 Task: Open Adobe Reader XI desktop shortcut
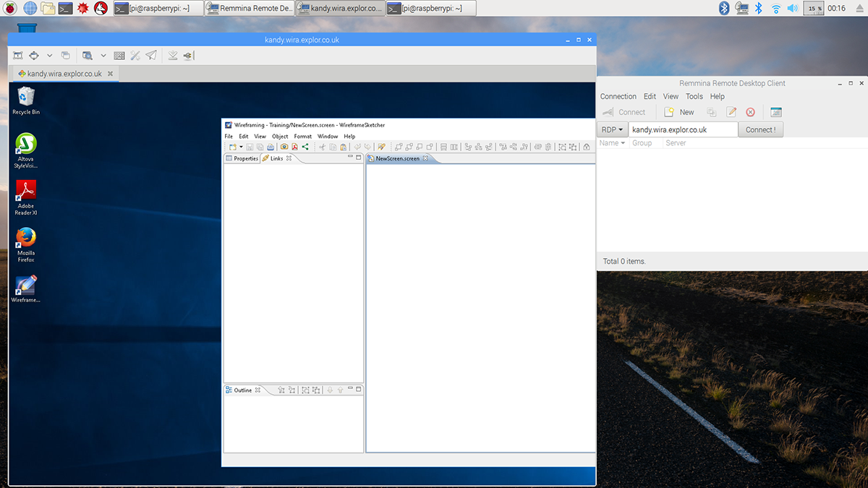[x=26, y=198]
